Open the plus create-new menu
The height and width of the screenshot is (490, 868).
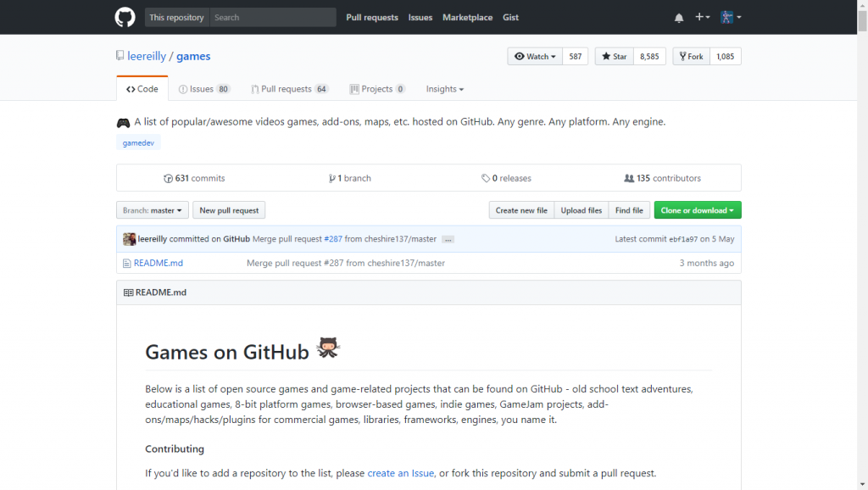click(x=702, y=17)
